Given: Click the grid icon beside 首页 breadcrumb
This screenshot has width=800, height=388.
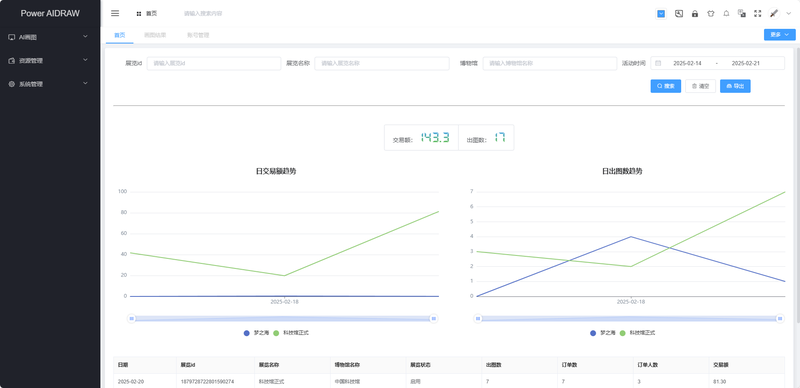Looking at the screenshot, I should click(x=139, y=14).
